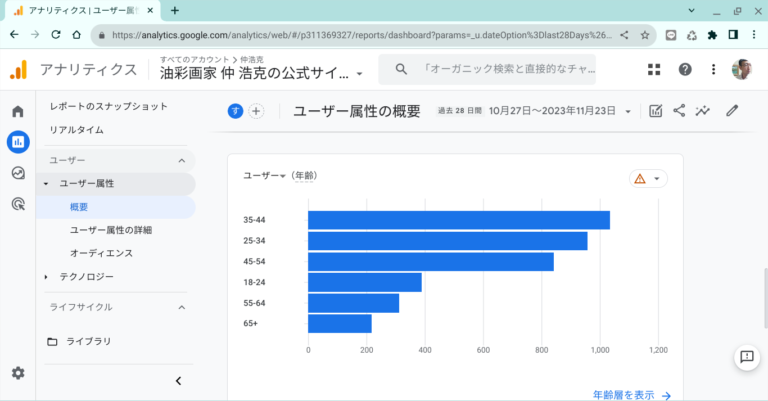The width and height of the screenshot is (768, 401).
Task: Go to browser home page
Action: point(76,35)
